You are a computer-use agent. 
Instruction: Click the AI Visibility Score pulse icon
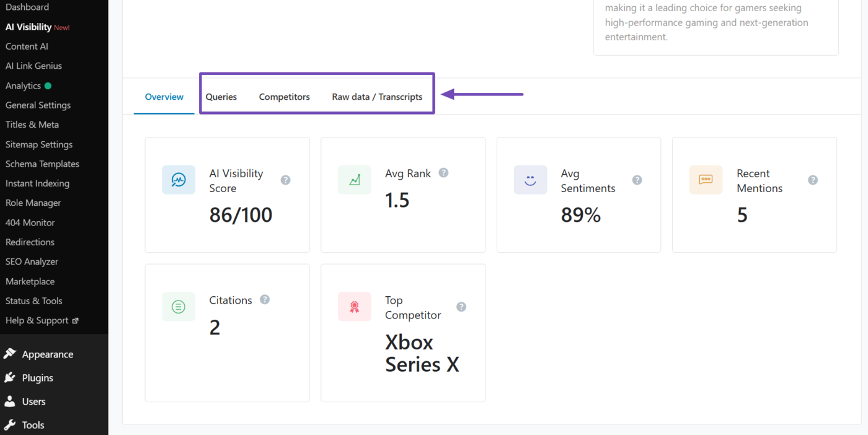pyautogui.click(x=179, y=180)
